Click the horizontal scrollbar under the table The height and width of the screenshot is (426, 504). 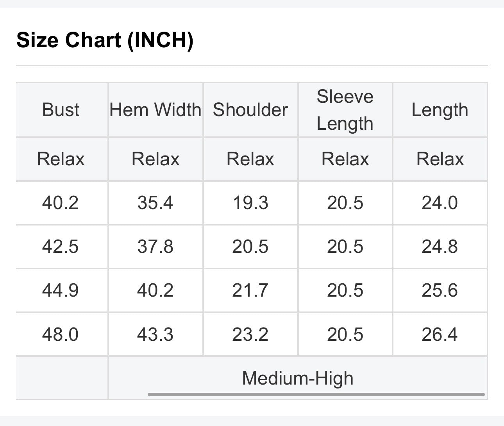click(316, 394)
